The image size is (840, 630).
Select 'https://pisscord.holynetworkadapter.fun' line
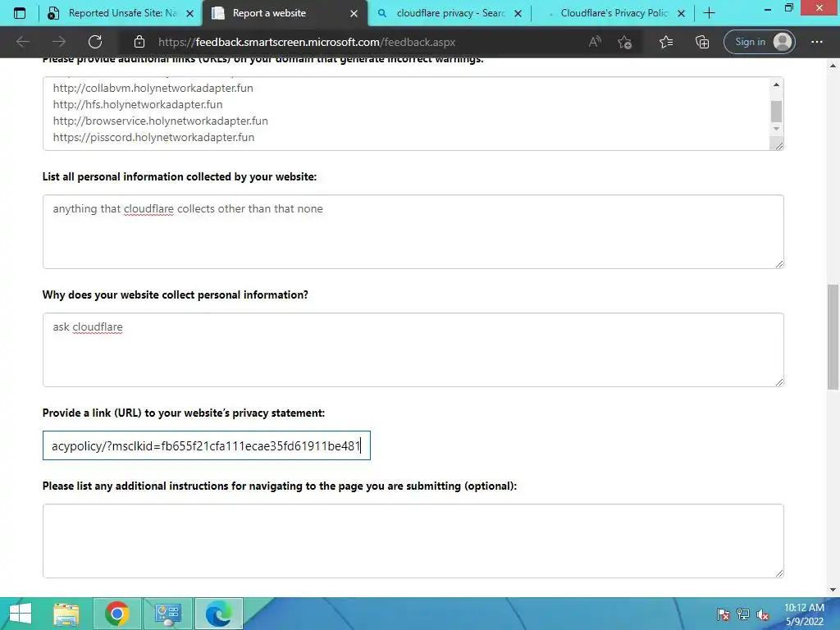[153, 137]
